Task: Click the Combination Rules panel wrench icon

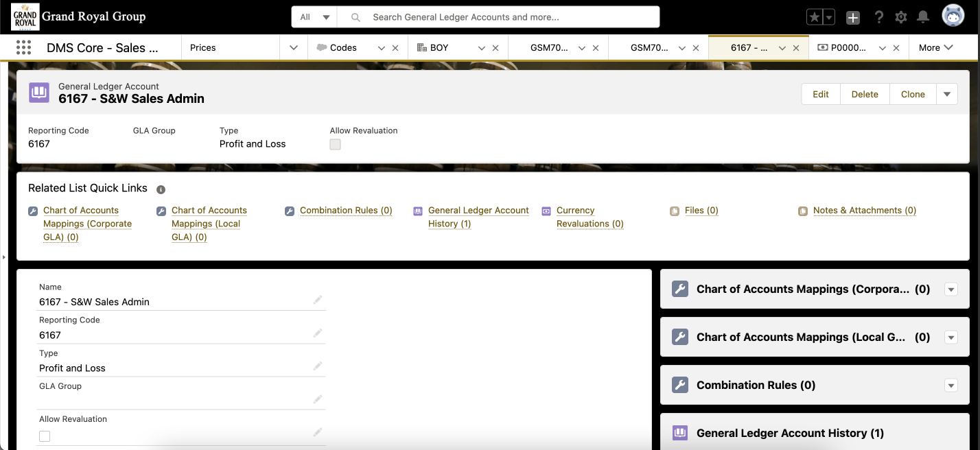Action: (680, 385)
